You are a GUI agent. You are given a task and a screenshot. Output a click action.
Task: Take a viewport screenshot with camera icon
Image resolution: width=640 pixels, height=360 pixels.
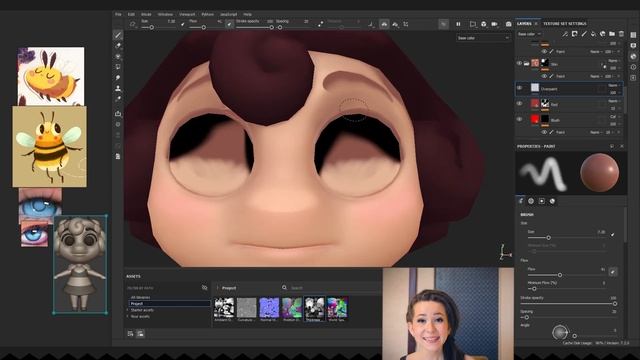pyautogui.click(x=509, y=24)
